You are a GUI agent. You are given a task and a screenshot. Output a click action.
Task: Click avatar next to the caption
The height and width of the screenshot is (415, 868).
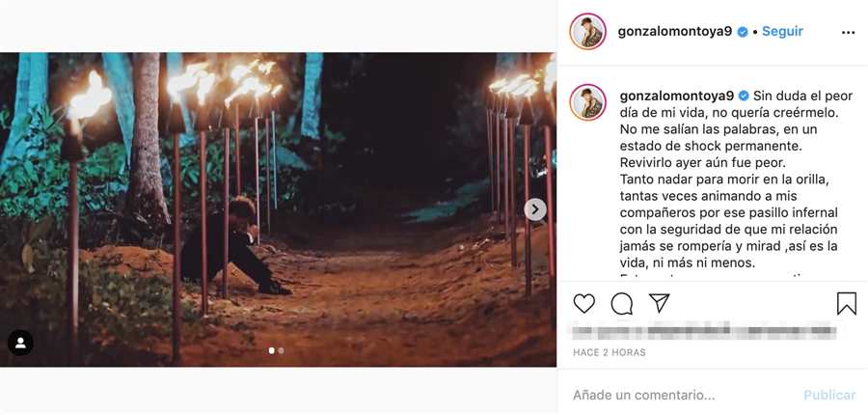coord(588,102)
